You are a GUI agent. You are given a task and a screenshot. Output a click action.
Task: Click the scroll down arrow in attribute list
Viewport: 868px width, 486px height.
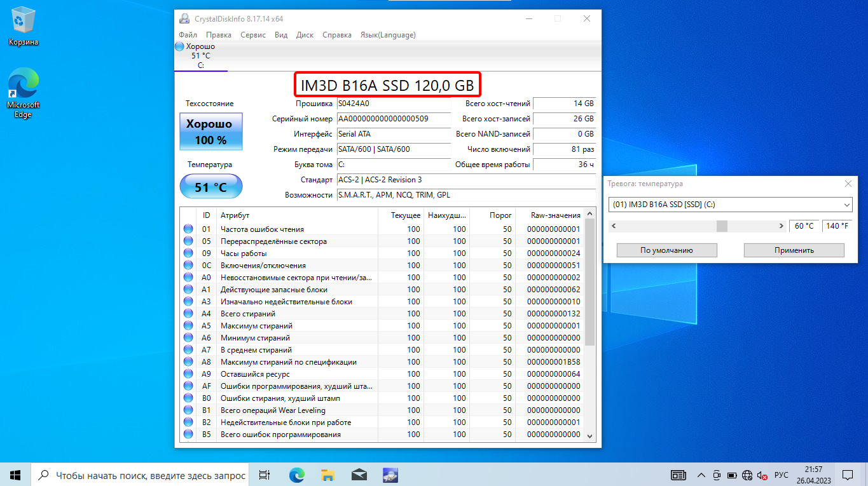[589, 436]
